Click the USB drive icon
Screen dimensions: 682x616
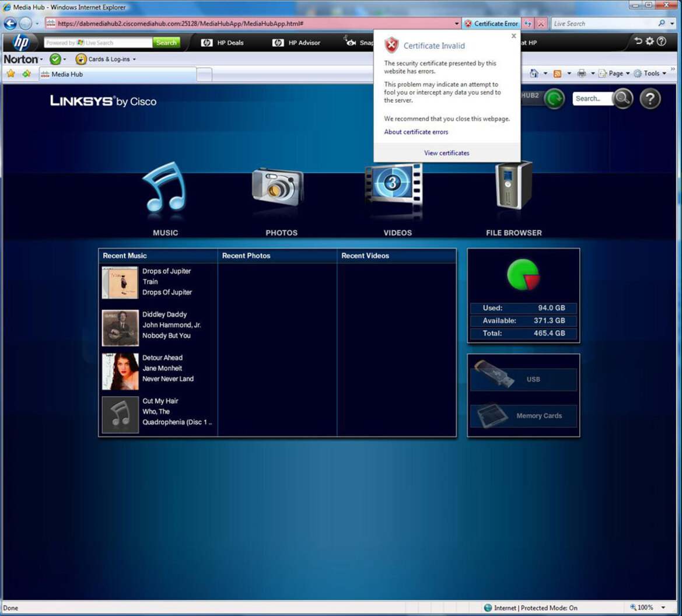494,374
